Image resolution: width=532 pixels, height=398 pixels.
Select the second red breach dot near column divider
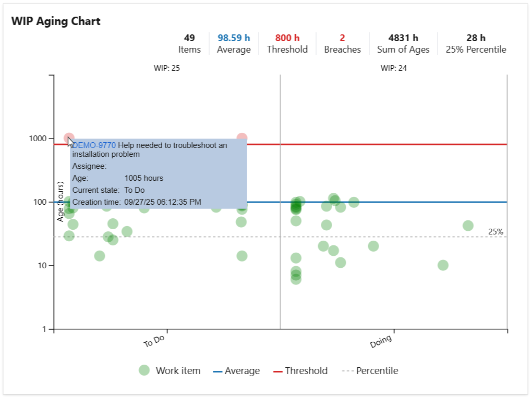(241, 137)
